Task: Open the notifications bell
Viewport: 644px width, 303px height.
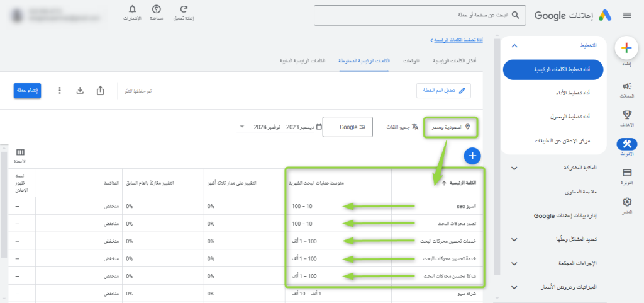Action: pos(132,9)
